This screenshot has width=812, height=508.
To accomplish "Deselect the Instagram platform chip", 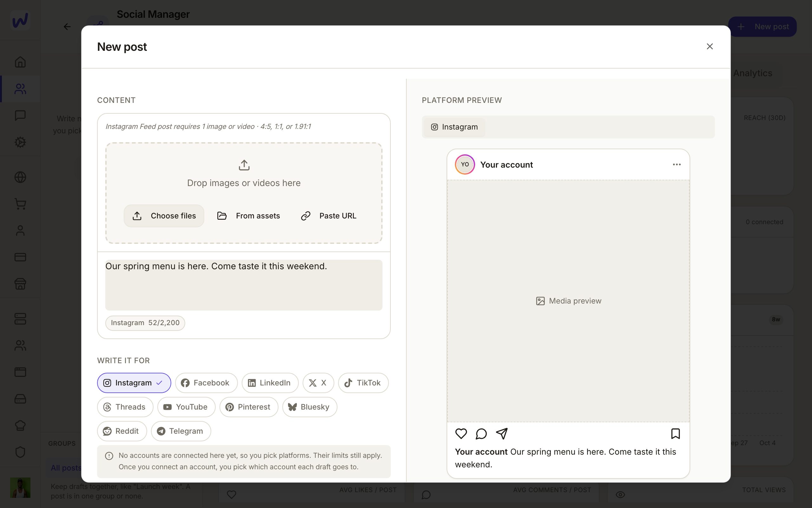I will click(x=134, y=383).
